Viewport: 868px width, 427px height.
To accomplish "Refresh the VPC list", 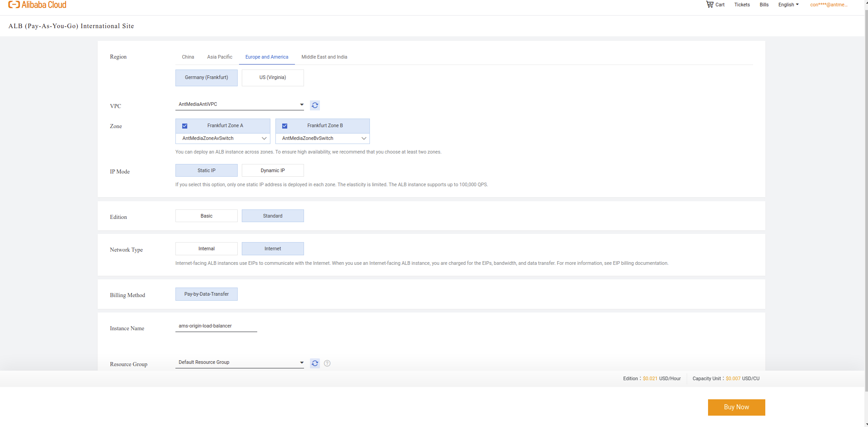I will tap(315, 105).
